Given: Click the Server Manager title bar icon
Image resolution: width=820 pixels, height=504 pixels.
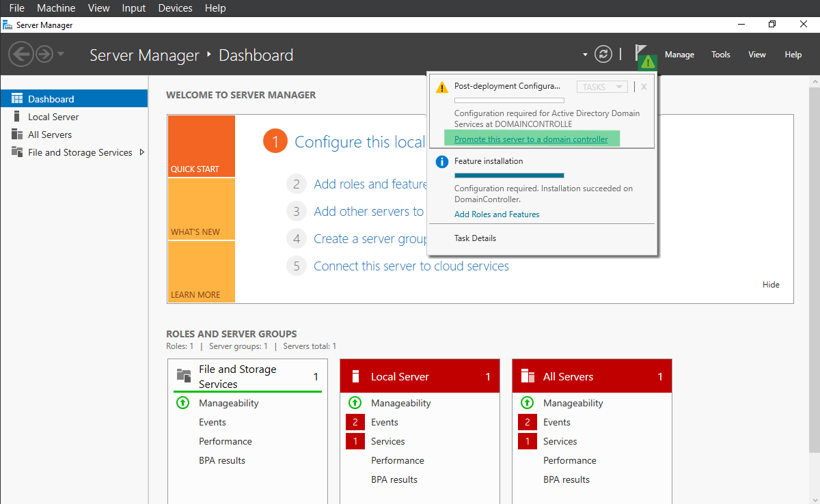Looking at the screenshot, I should [8, 25].
